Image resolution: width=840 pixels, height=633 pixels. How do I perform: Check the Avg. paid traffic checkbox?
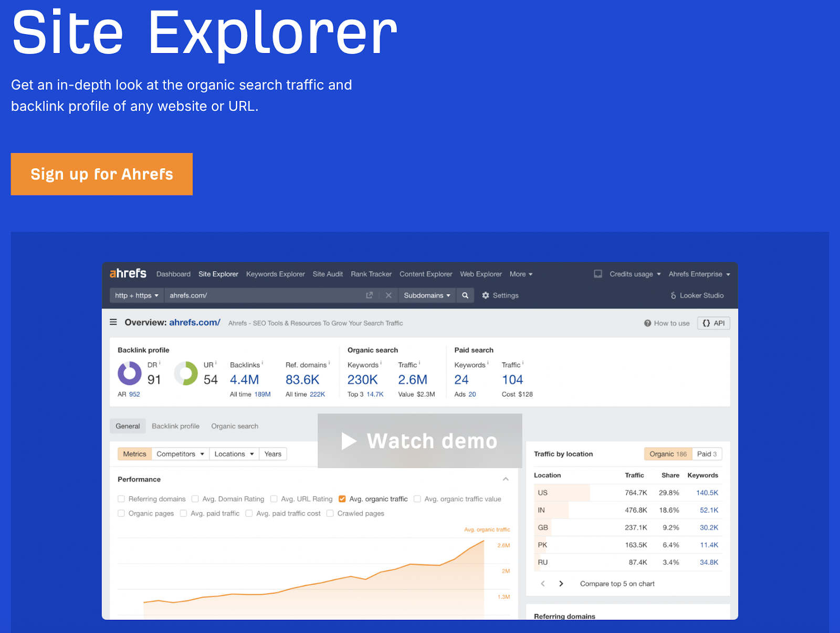[x=183, y=513]
